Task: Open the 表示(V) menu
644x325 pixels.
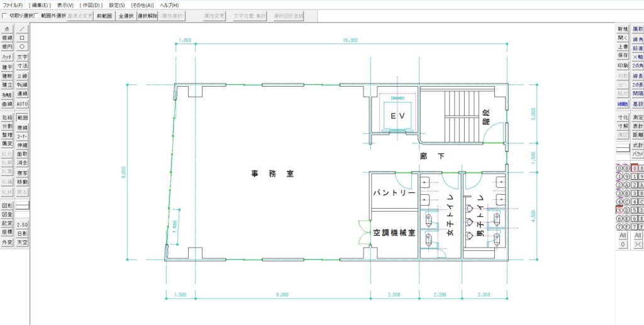Action: coord(65,5)
